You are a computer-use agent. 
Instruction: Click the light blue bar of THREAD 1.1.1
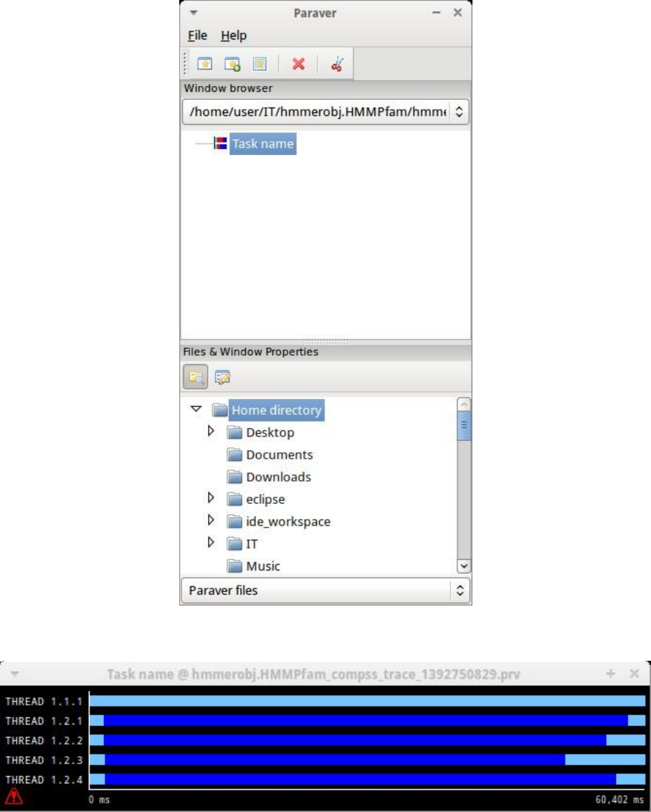click(367, 701)
